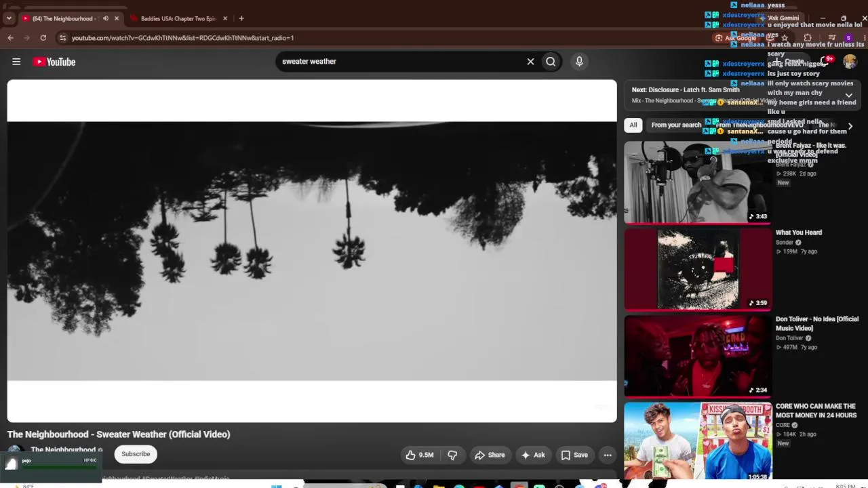868x488 pixels.
Task: Click the Ask Google lens button
Action: click(736, 38)
